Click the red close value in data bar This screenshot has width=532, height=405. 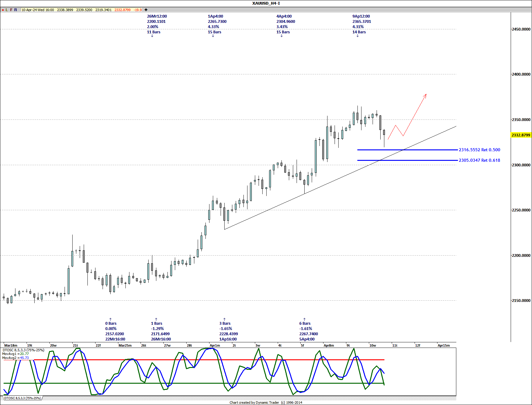point(123,10)
